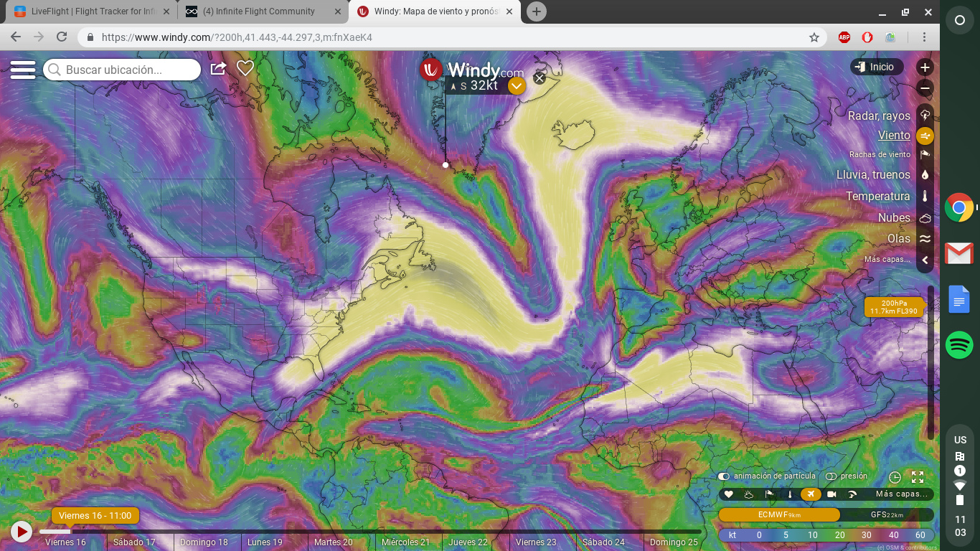Select the Temperatura thermometer layer icon
Screen dimensions: 980x551
coord(925,197)
